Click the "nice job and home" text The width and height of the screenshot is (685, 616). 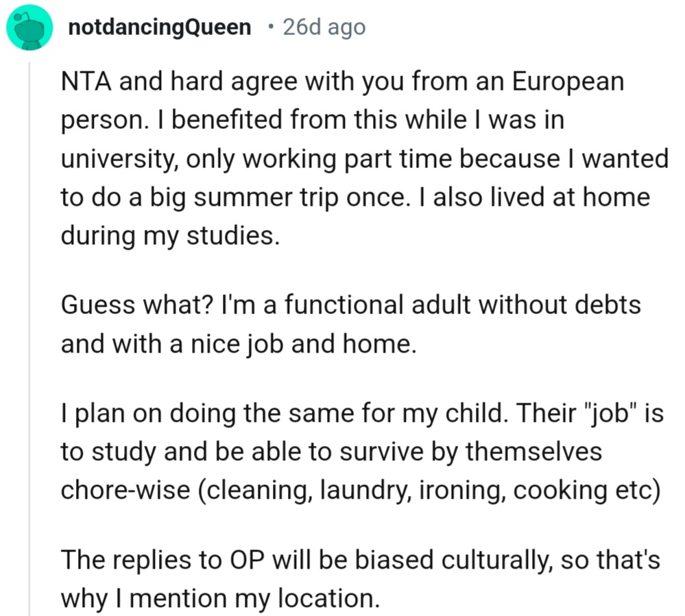point(295,342)
